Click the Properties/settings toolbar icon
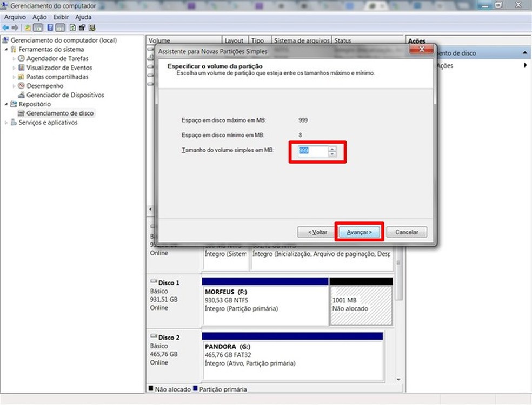Image resolution: width=532 pixels, height=405 pixels. coord(82,28)
